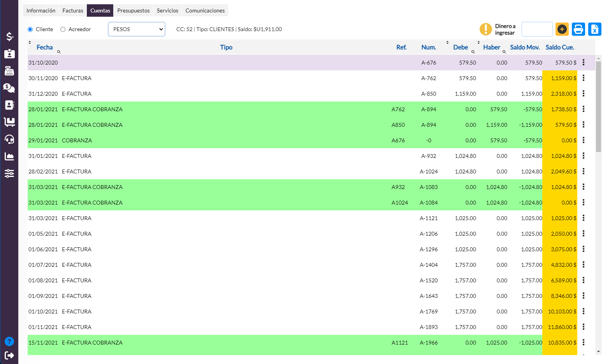The width and height of the screenshot is (610, 364).
Task: Click the orange plus add-money button
Action: click(x=562, y=29)
